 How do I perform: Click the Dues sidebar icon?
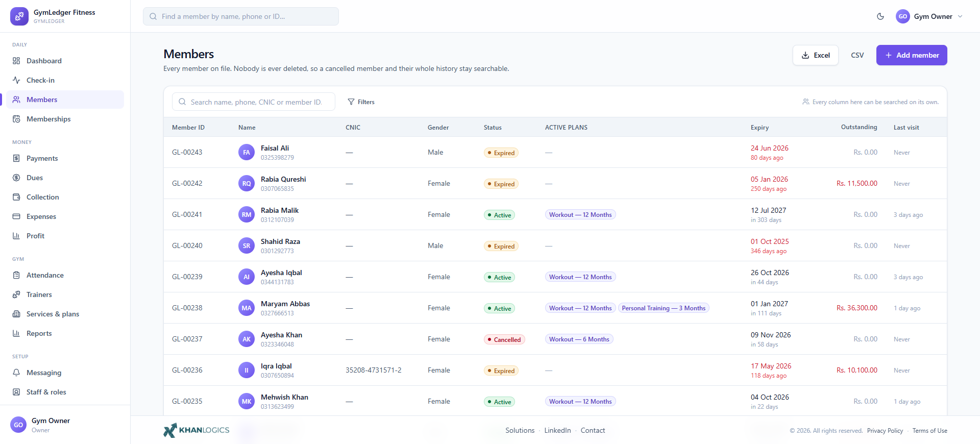(x=16, y=178)
